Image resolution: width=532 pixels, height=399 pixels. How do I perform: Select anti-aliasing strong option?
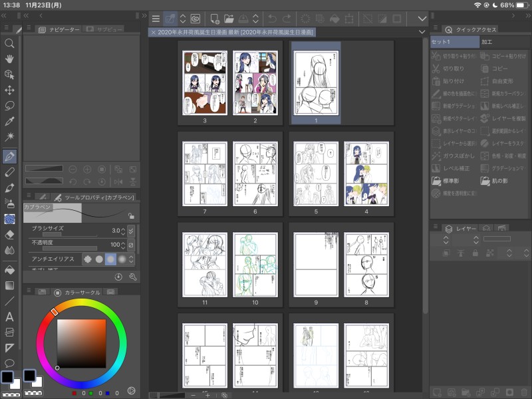(x=122, y=259)
